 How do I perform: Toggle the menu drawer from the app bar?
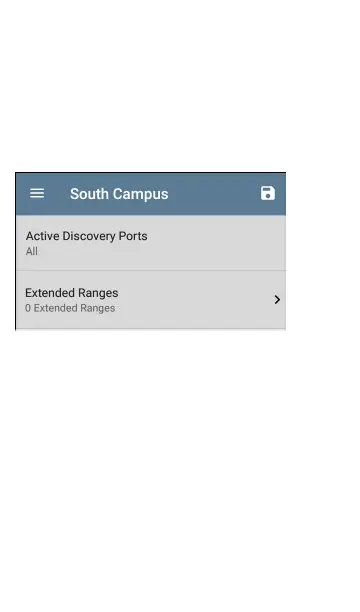(x=37, y=193)
